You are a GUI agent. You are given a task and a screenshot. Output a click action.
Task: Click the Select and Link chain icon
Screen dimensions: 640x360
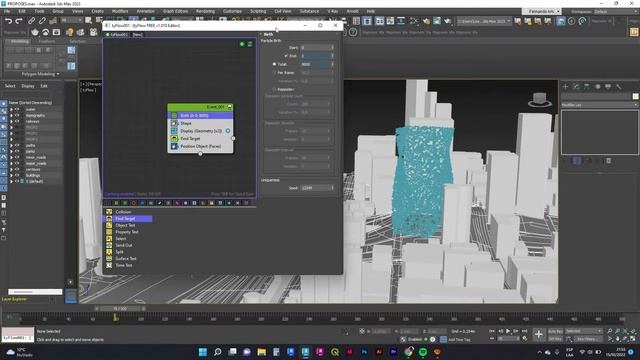coord(31,20)
